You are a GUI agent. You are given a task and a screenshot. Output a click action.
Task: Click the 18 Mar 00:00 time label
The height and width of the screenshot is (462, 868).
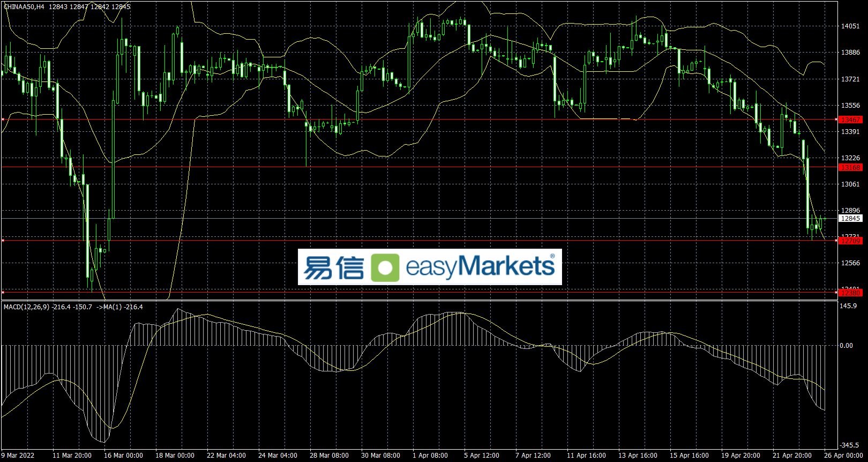coord(175,456)
